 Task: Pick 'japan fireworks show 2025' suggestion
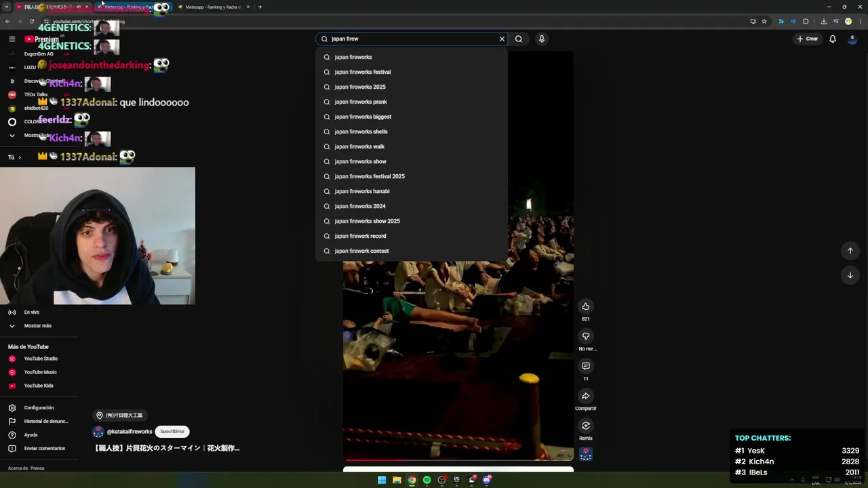(412, 221)
